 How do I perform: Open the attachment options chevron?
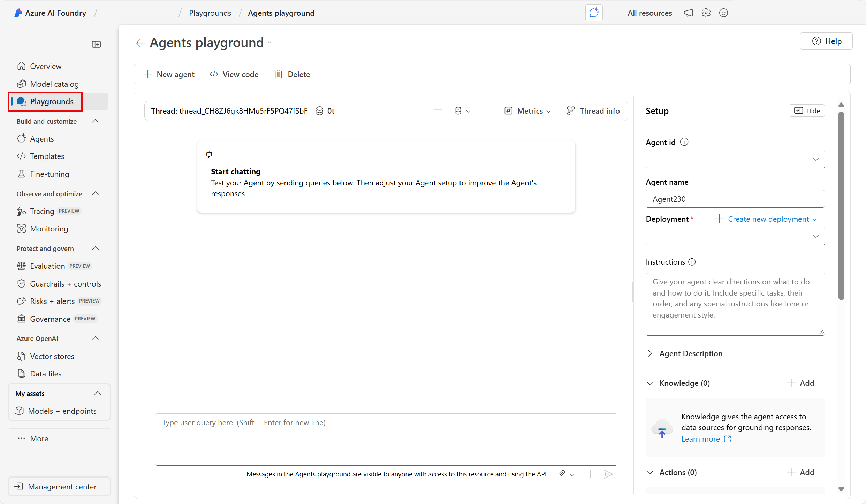tap(572, 474)
